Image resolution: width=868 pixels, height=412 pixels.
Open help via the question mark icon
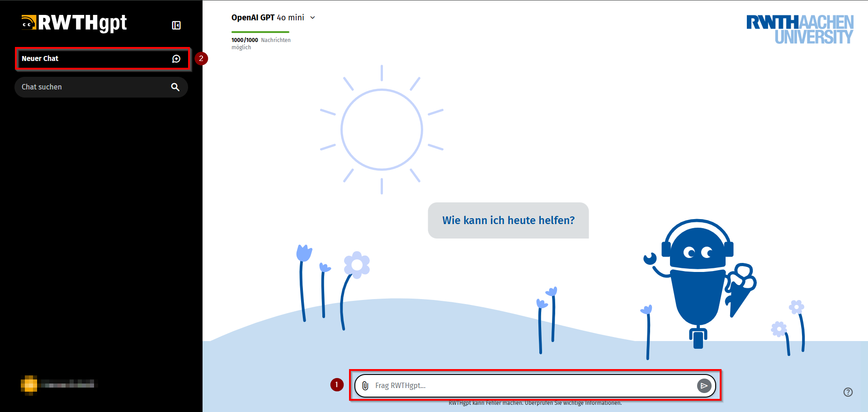[848, 392]
